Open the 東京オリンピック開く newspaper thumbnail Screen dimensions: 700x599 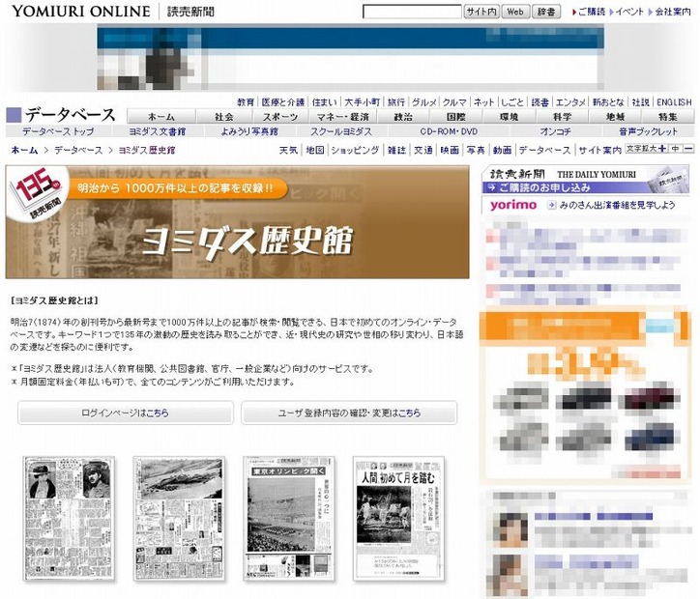[x=288, y=518]
